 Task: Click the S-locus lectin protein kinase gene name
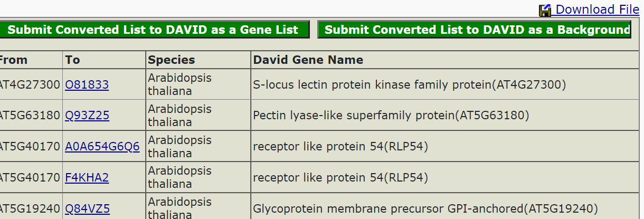click(x=409, y=84)
